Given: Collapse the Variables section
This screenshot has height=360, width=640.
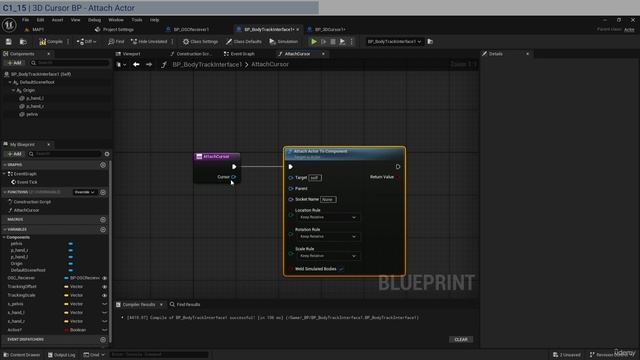Looking at the screenshot, I should coord(4,229).
